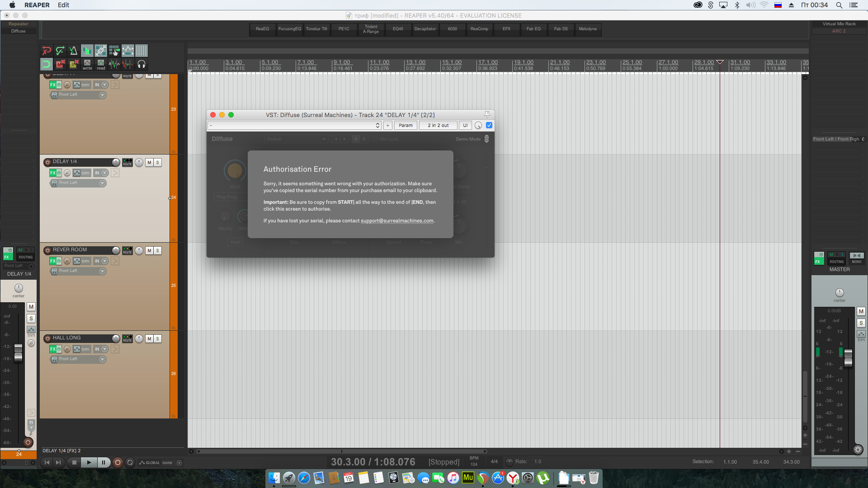This screenshot has height=488, width=868.
Task: Click the Param button in plugin window
Action: [x=406, y=125]
